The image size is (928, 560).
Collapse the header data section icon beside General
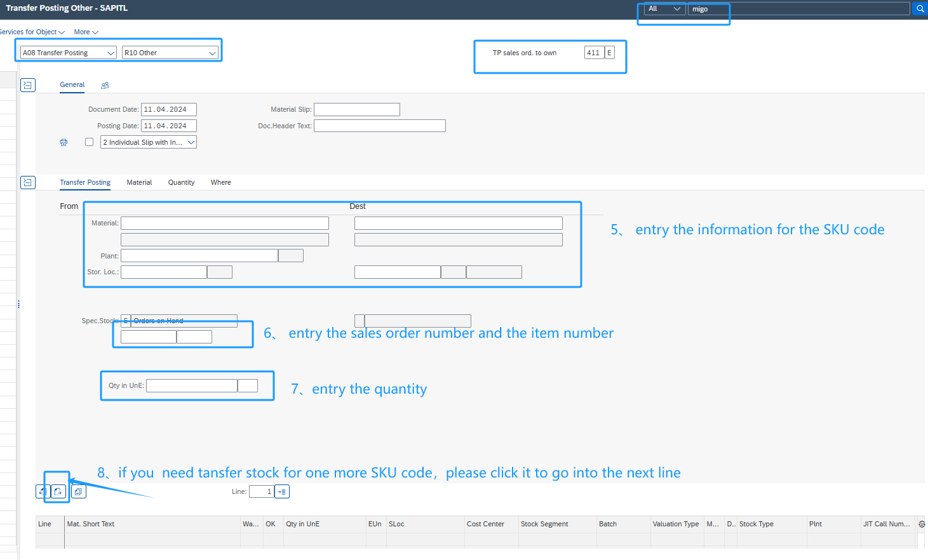28,85
